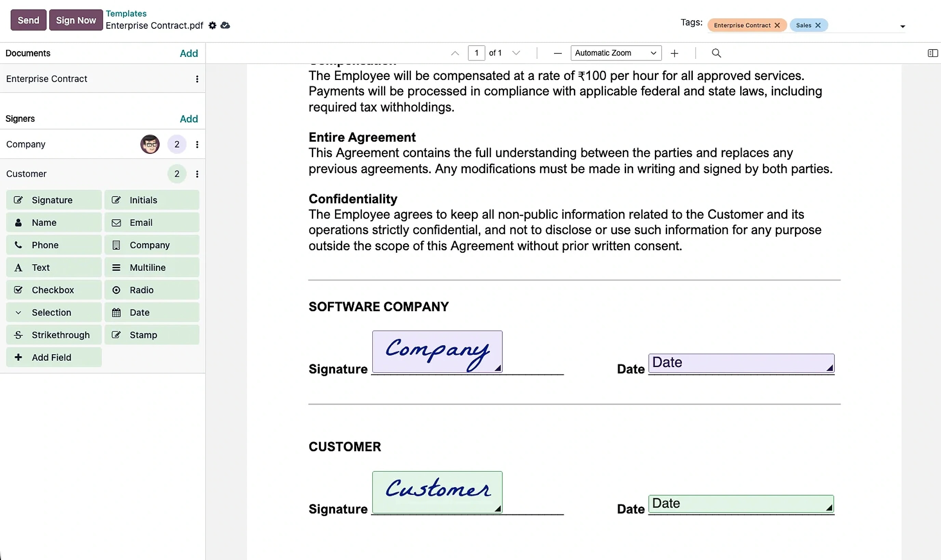Go to previous page arrow
This screenshot has height=560, width=941.
pyautogui.click(x=455, y=53)
